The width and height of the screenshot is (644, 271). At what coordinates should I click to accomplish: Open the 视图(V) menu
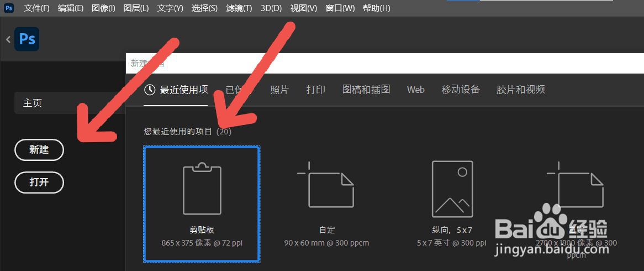point(304,8)
